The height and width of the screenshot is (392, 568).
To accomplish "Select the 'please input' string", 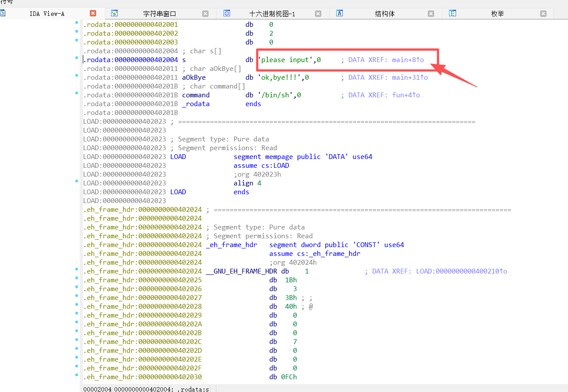I will pyautogui.click(x=286, y=60).
